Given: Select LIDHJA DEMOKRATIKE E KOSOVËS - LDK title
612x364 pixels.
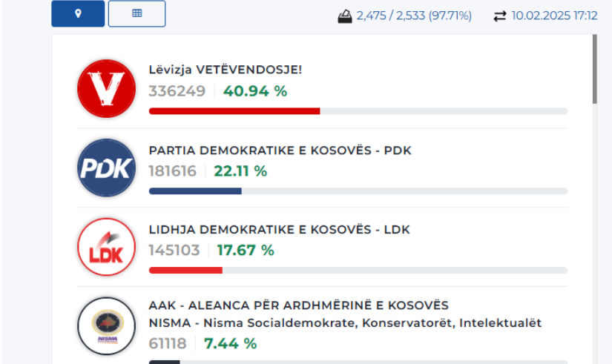Looking at the screenshot, I should pos(279,230).
